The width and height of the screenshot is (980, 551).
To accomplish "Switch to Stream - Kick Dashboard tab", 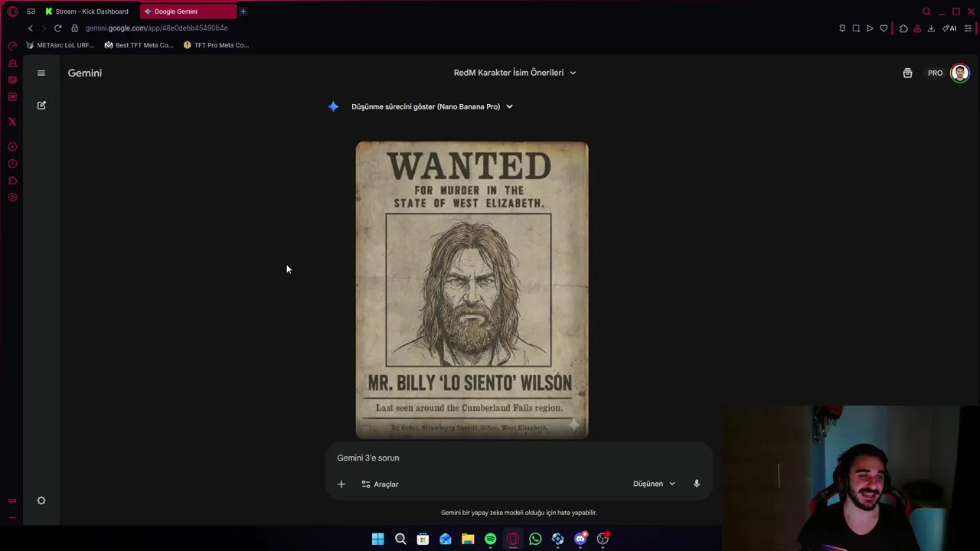I will [87, 11].
